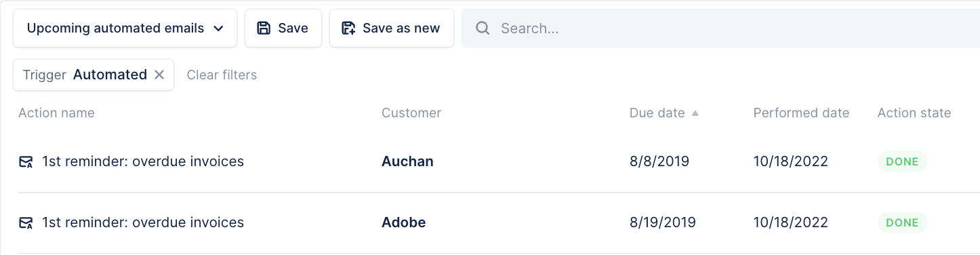Click the magnifying glass search icon
This screenshot has width=980, height=255.
[x=483, y=28]
